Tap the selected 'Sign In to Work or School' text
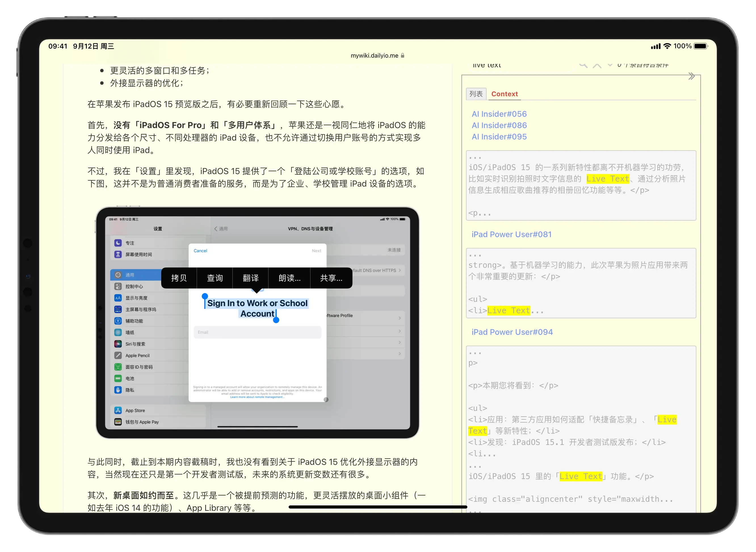 [257, 303]
